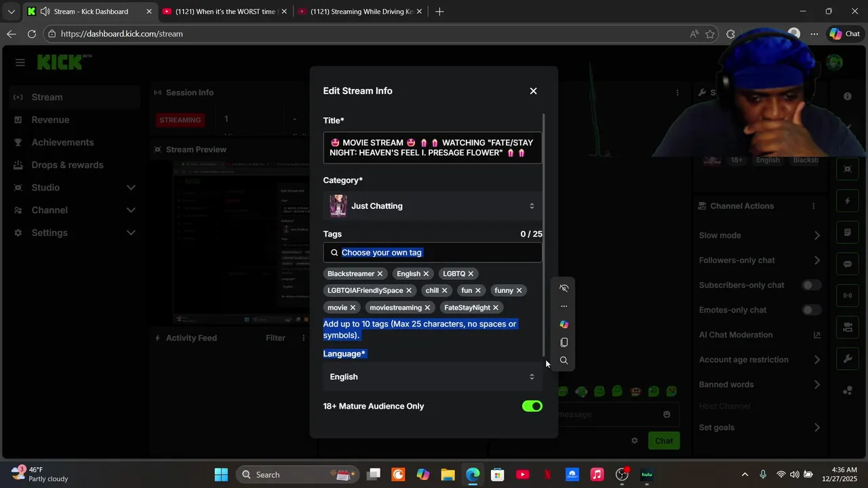Toggle Subscribers-only chat switch
The height and width of the screenshot is (488, 868).
coord(812,285)
